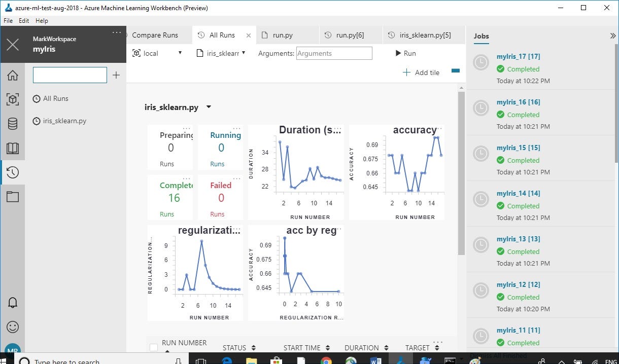
Task: Open the ellipsis menu on Preparing tile
Action: tap(187, 128)
